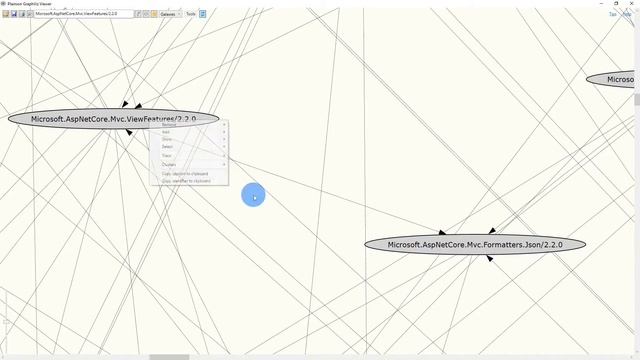Close the Graphviz Viewer window
Viewport: 640px width, 360px height.
click(x=631, y=3)
